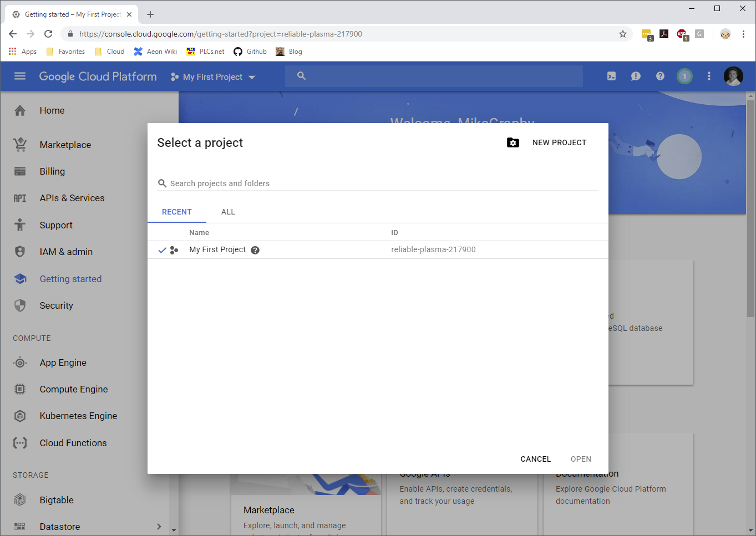Image resolution: width=756 pixels, height=536 pixels.
Task: Click the search magnifier in top bar
Action: tap(301, 76)
